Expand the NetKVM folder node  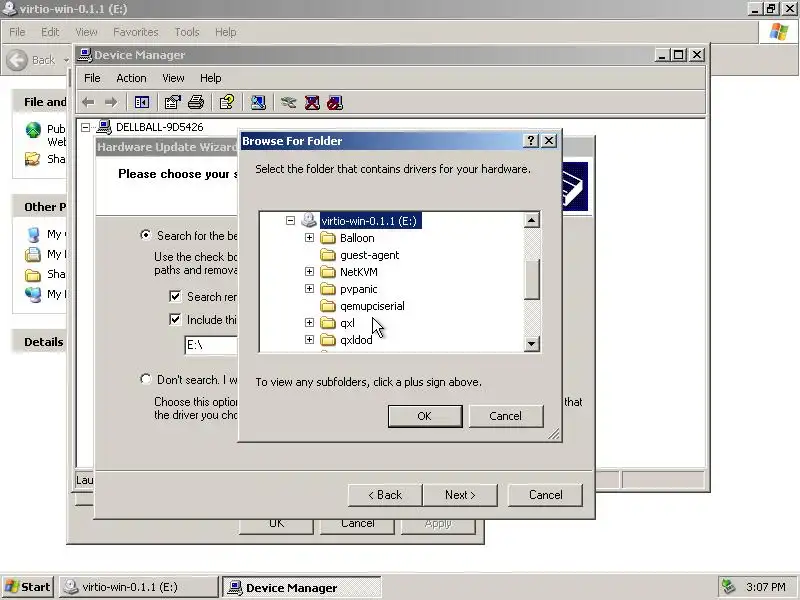[309, 271]
